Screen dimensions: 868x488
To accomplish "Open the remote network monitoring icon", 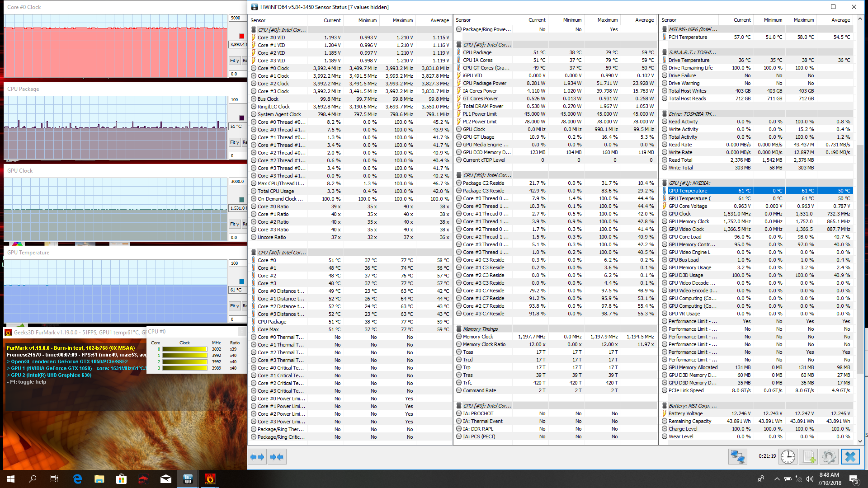I will [737, 457].
